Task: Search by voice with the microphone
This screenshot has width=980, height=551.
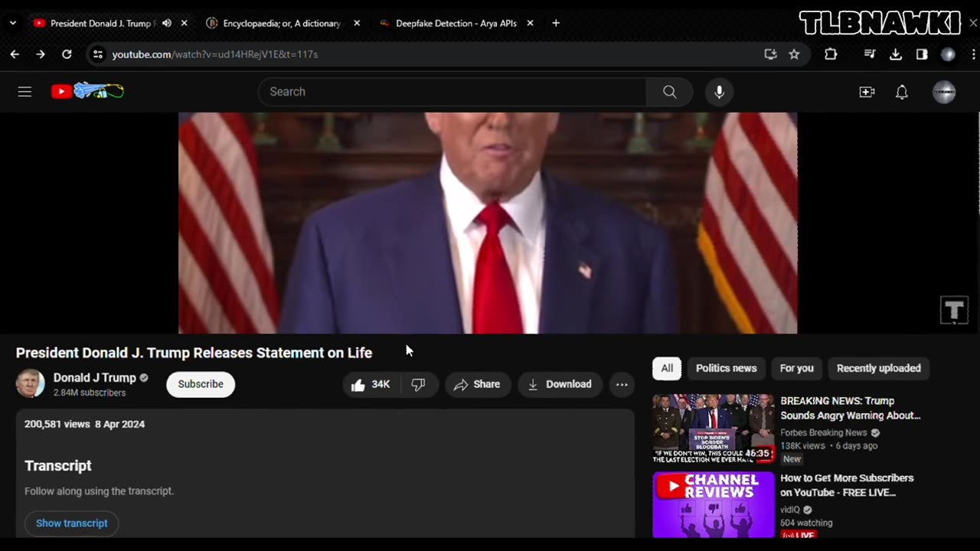Action: point(719,92)
